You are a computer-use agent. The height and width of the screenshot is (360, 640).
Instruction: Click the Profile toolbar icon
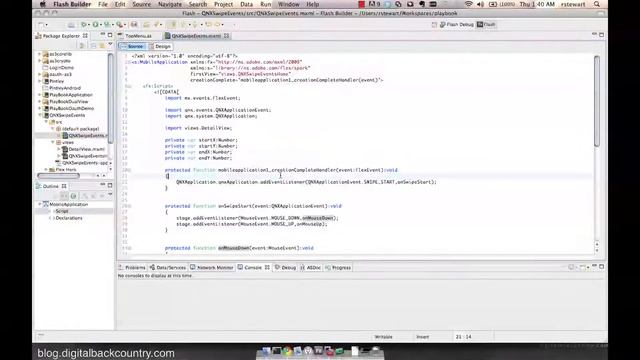click(107, 25)
